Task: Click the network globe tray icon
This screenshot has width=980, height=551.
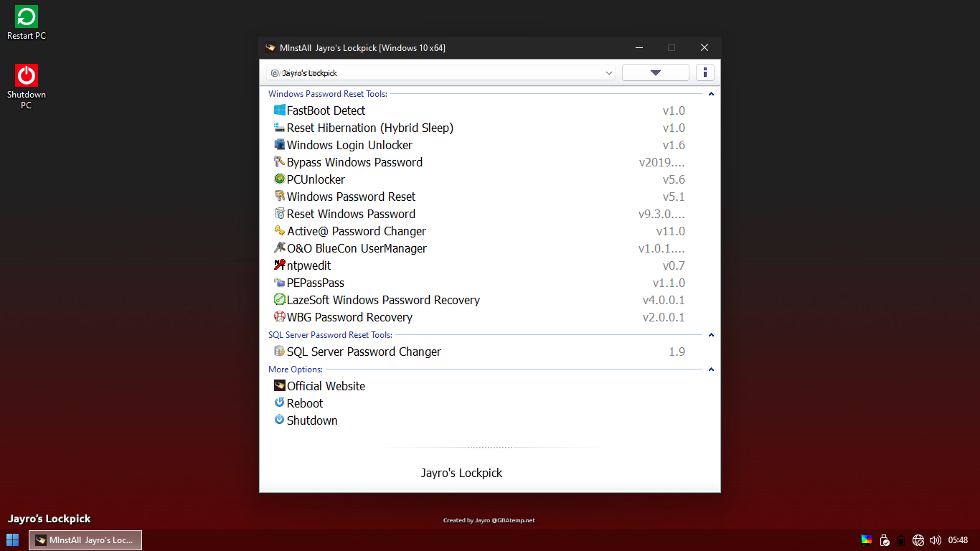Action: pyautogui.click(x=918, y=540)
